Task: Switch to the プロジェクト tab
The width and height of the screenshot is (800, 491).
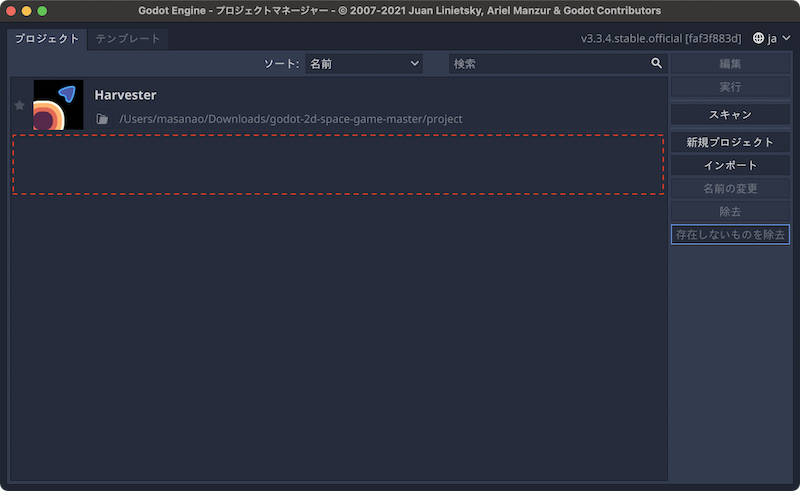Action: [x=47, y=39]
